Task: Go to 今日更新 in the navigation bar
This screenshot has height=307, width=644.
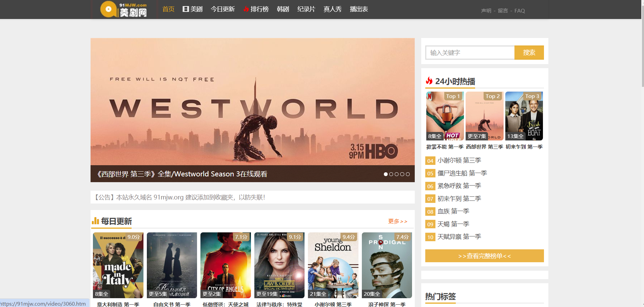Action: 223,9
